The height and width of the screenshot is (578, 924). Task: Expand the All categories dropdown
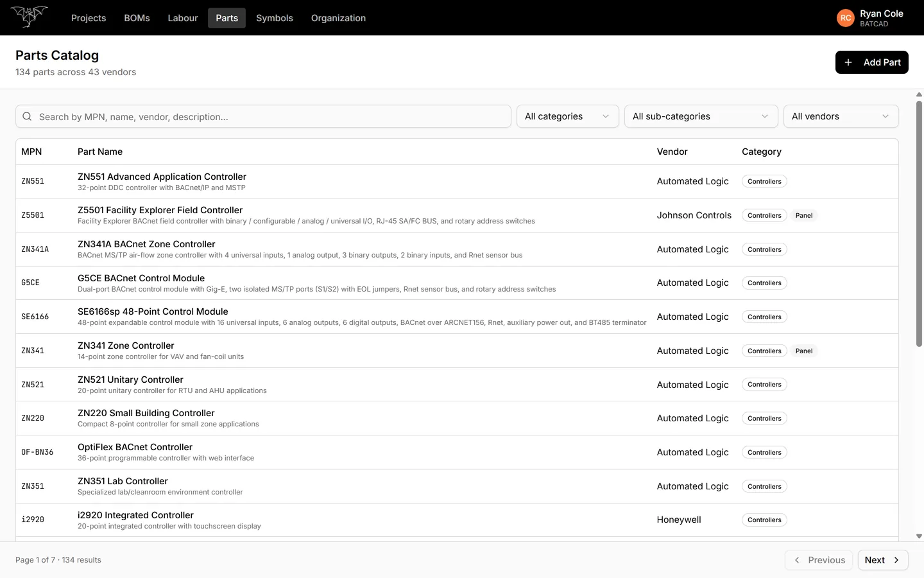(567, 116)
